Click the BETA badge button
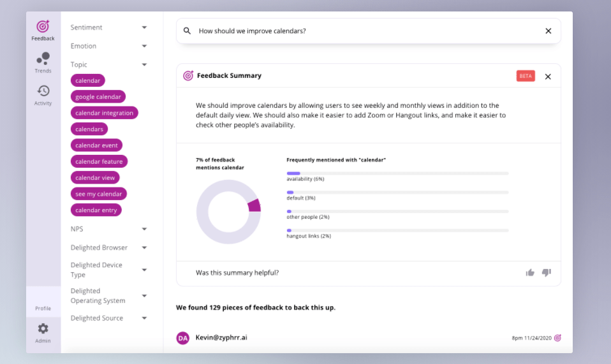611x364 pixels. coord(526,76)
